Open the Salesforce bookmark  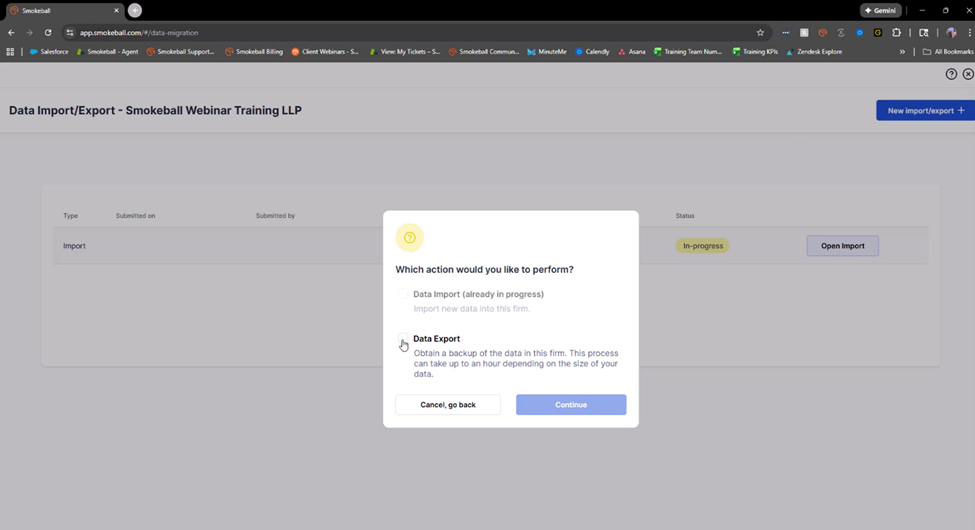tap(49, 52)
